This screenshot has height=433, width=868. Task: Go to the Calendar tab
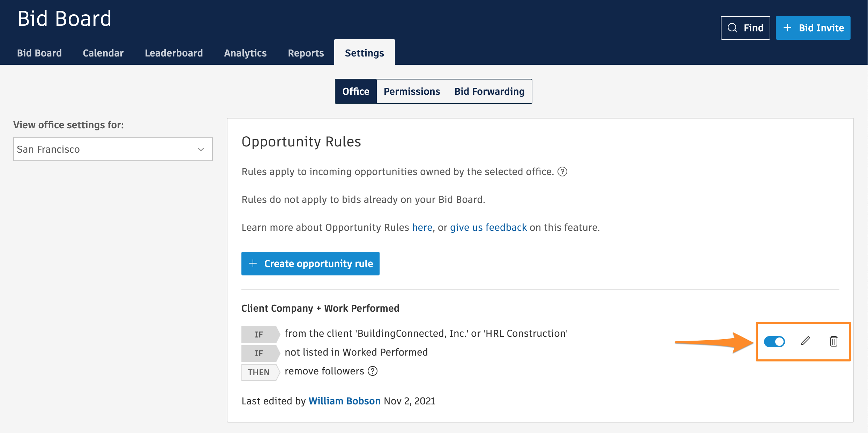(x=103, y=53)
